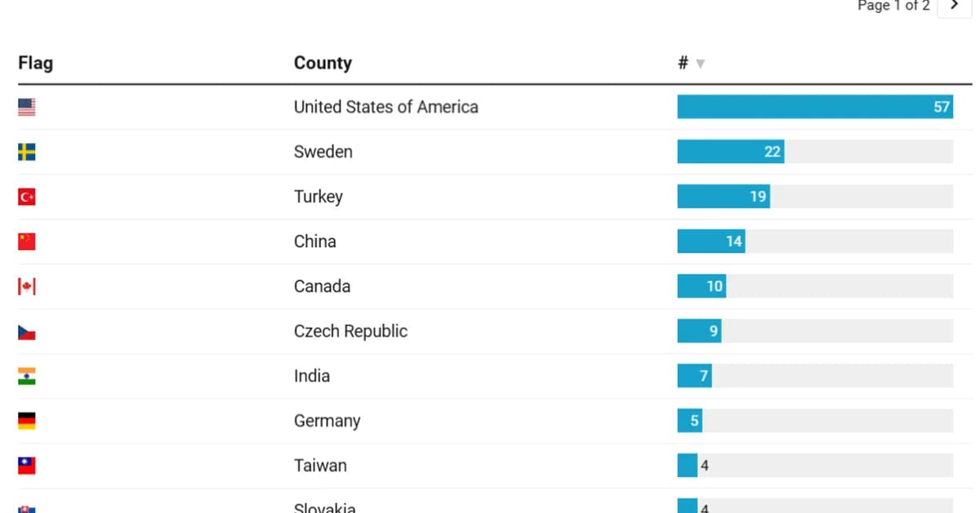Click the Sweden flag icon
Viewport: 980px width, 513px height.
pos(27,152)
